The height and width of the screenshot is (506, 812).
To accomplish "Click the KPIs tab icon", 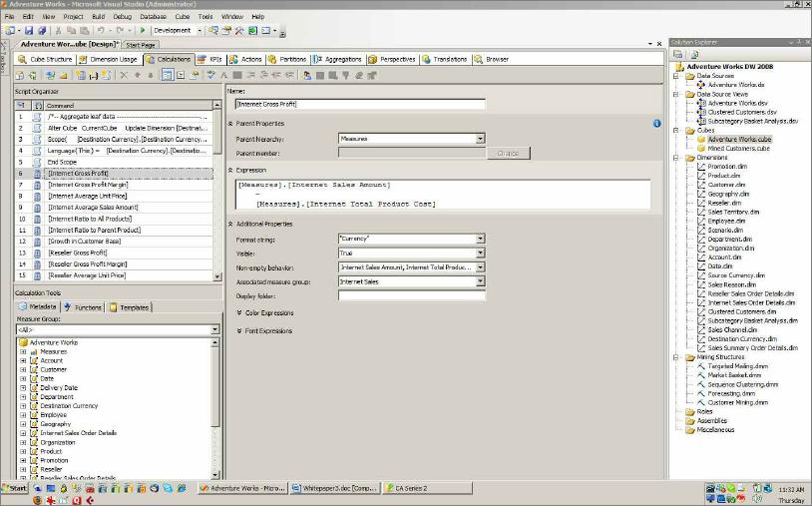I will 202,60.
